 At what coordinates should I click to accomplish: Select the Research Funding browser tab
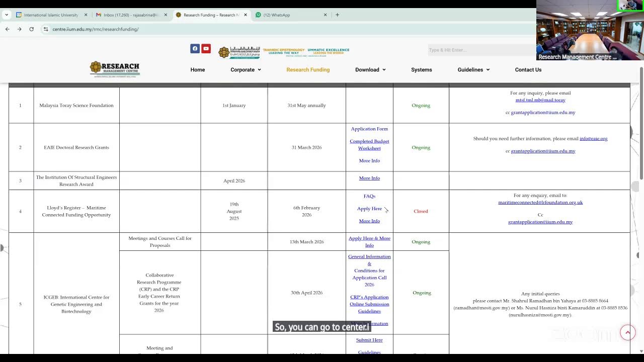point(211,15)
